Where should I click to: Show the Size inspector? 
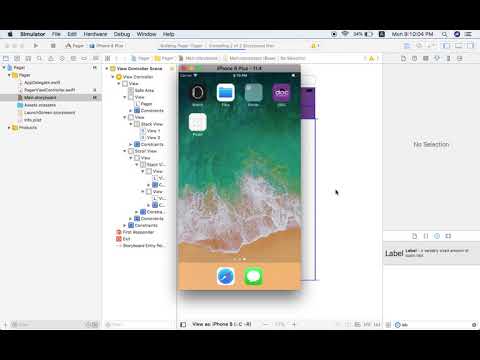pyautogui.click(x=448, y=58)
